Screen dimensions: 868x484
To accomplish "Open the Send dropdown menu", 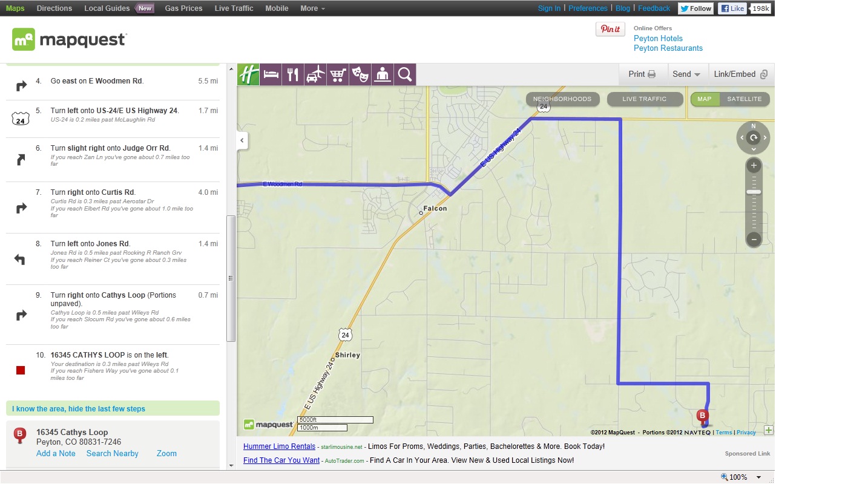I will pyautogui.click(x=686, y=74).
